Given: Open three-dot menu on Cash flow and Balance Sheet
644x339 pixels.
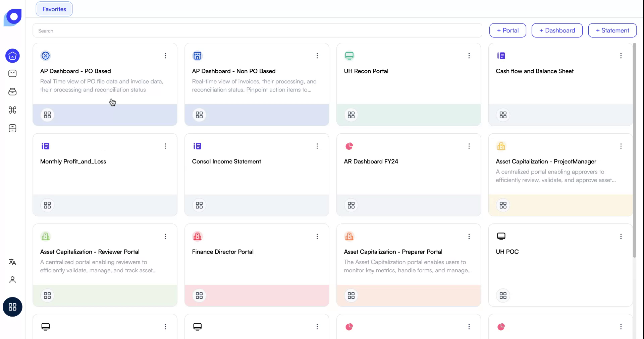Looking at the screenshot, I should pos(621,56).
